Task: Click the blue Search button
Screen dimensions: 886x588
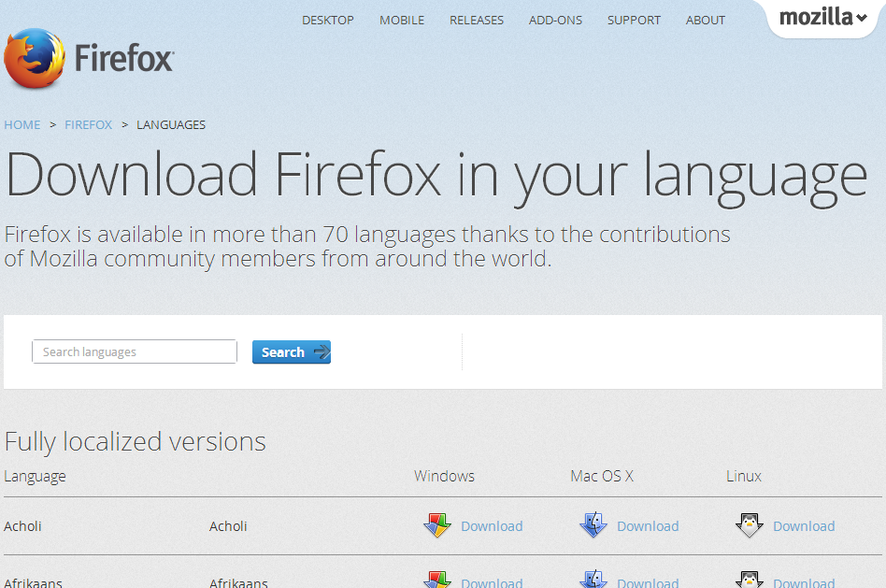Action: pos(291,352)
